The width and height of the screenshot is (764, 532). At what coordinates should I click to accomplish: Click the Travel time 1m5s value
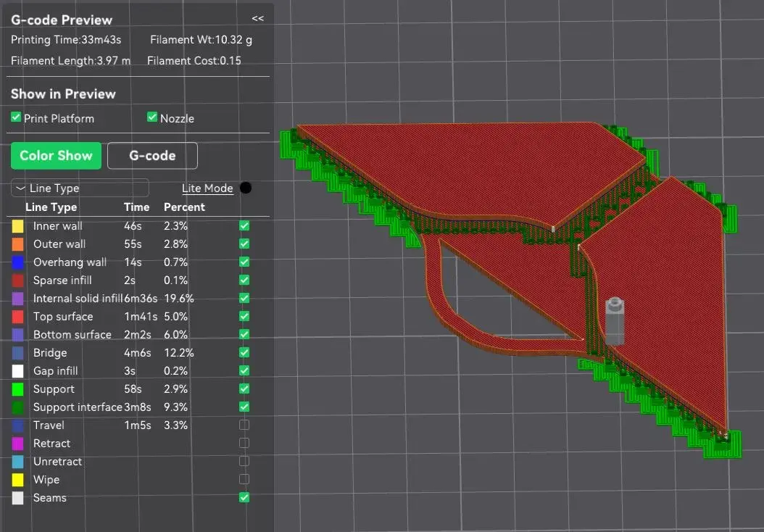pyautogui.click(x=138, y=425)
